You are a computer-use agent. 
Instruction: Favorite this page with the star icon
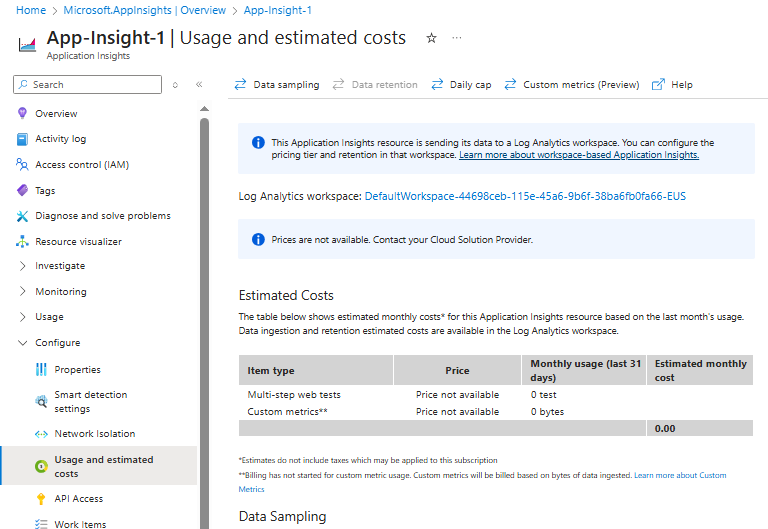(x=431, y=38)
